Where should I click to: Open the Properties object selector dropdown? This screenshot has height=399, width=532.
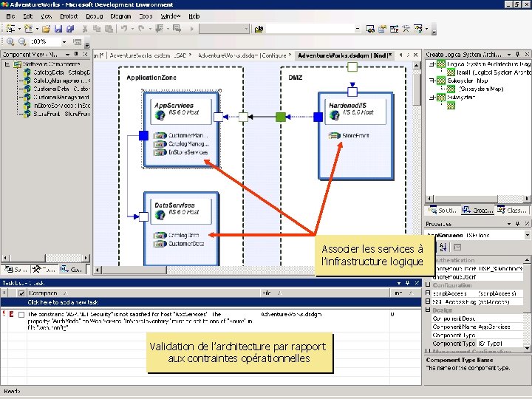pos(528,235)
